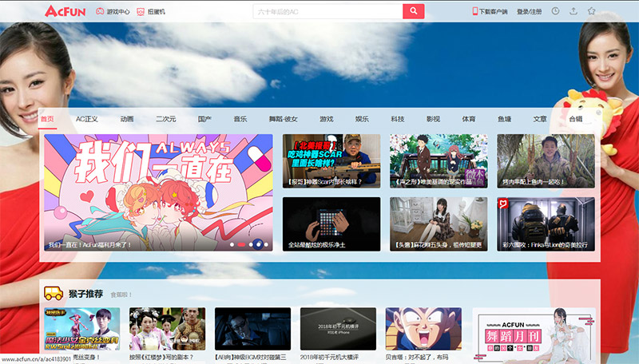Open the 《声之形》 anime video thumbnail
Viewport: 639px width, 364px height.
click(439, 160)
